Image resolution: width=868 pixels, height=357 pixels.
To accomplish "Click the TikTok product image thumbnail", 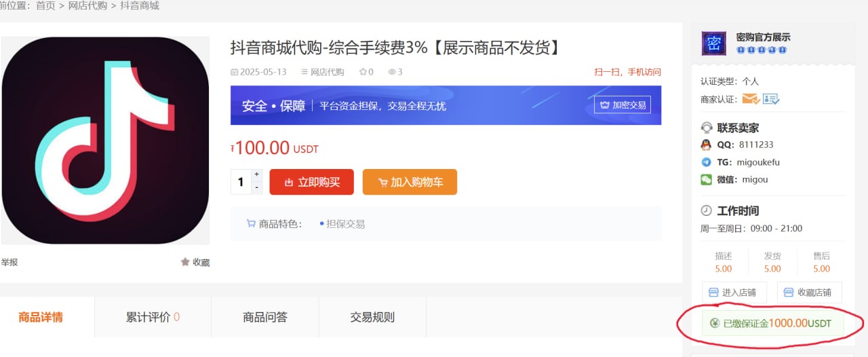I will coord(105,140).
